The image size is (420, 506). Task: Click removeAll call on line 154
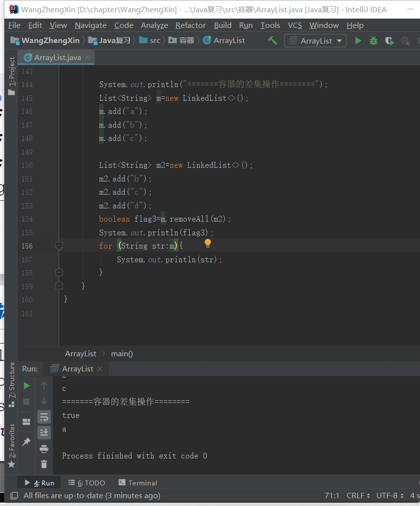[189, 219]
